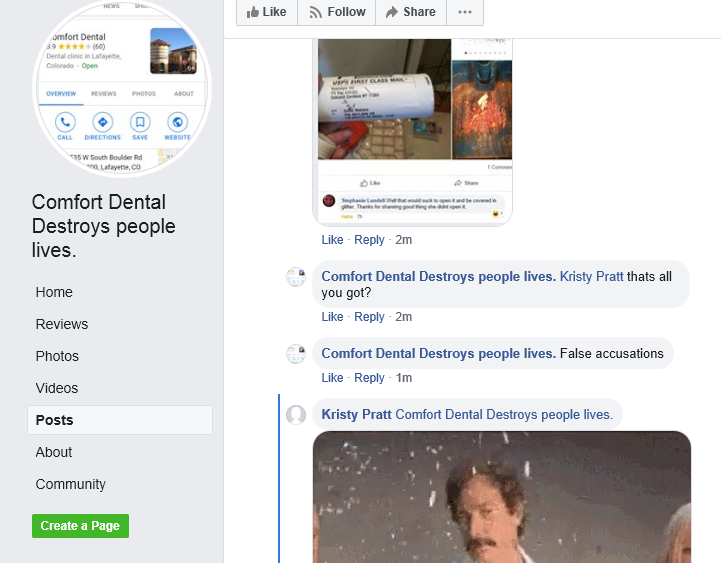The height and width of the screenshot is (563, 721).
Task: Click page mention in Kristy Pratt's comment
Action: click(x=504, y=414)
